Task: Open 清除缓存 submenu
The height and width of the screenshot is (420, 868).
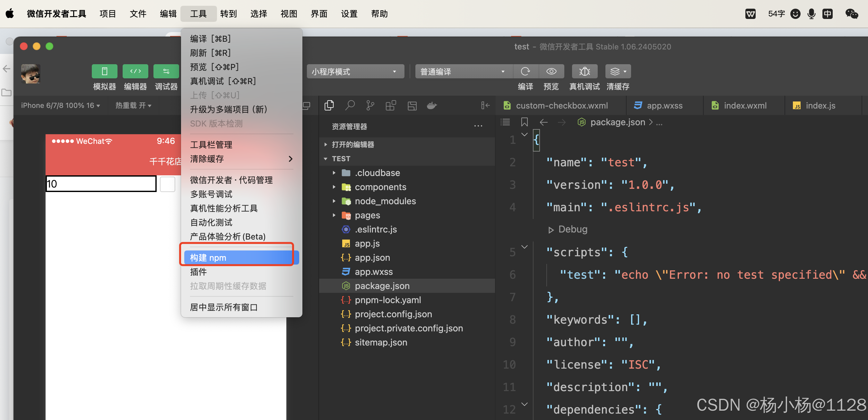Action: tap(242, 159)
